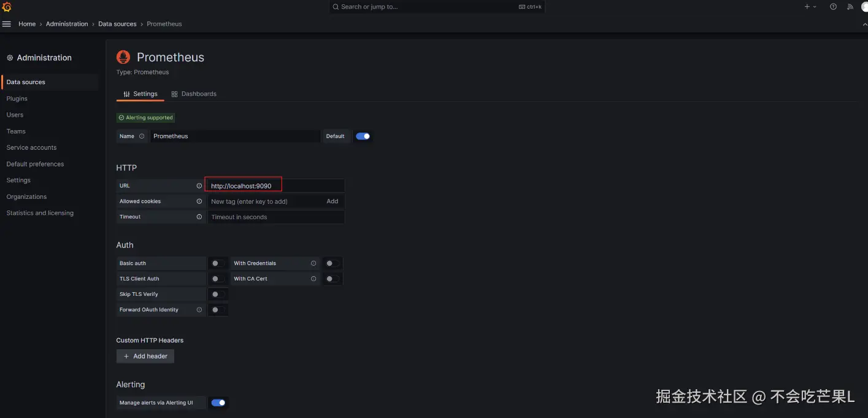868x418 pixels.
Task: Click info icon beside Timeout label
Action: tap(199, 217)
